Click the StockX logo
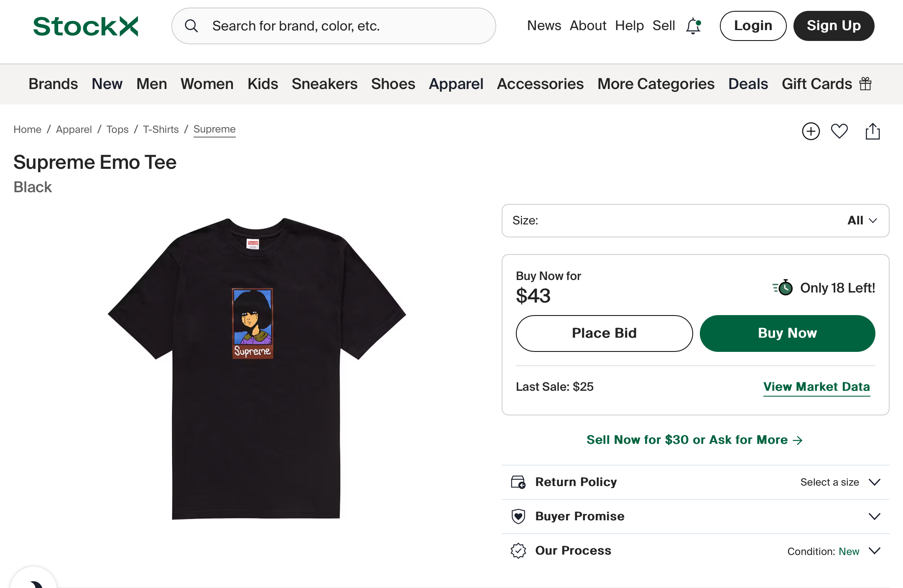 [x=86, y=26]
